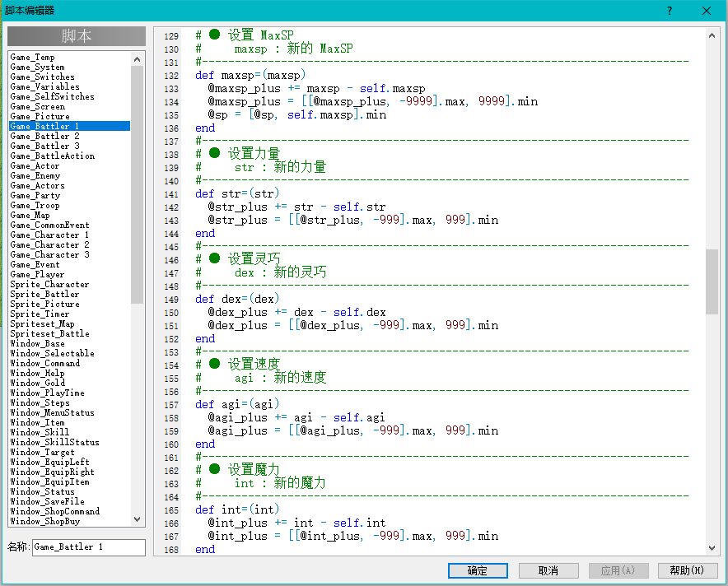Close the script editor window
This screenshot has height=586, width=728.
click(707, 11)
